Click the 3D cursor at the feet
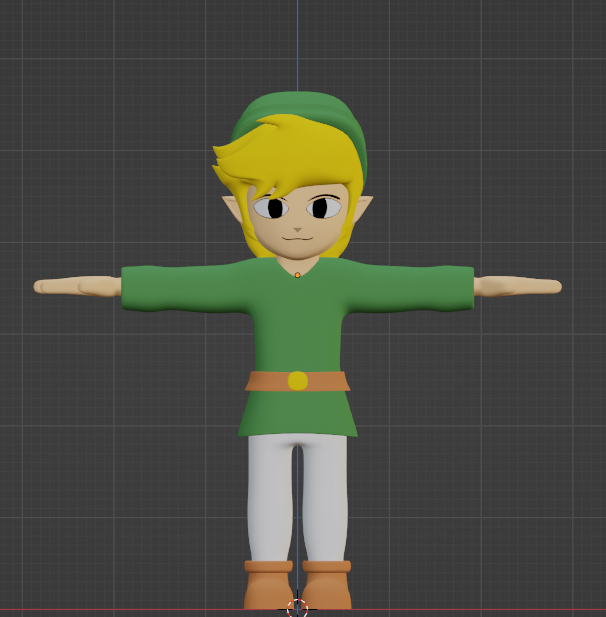Screen dimensions: 606x617 click(x=297, y=608)
